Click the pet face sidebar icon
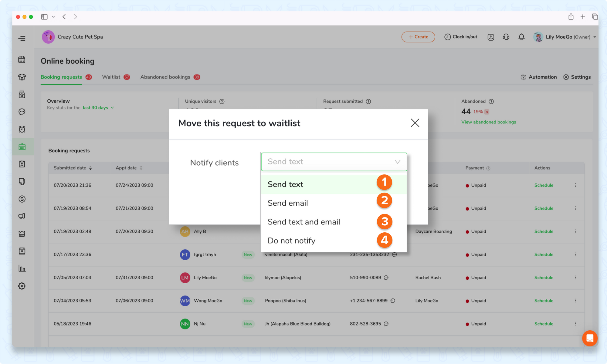Image resolution: width=607 pixels, height=364 pixels. point(22,77)
